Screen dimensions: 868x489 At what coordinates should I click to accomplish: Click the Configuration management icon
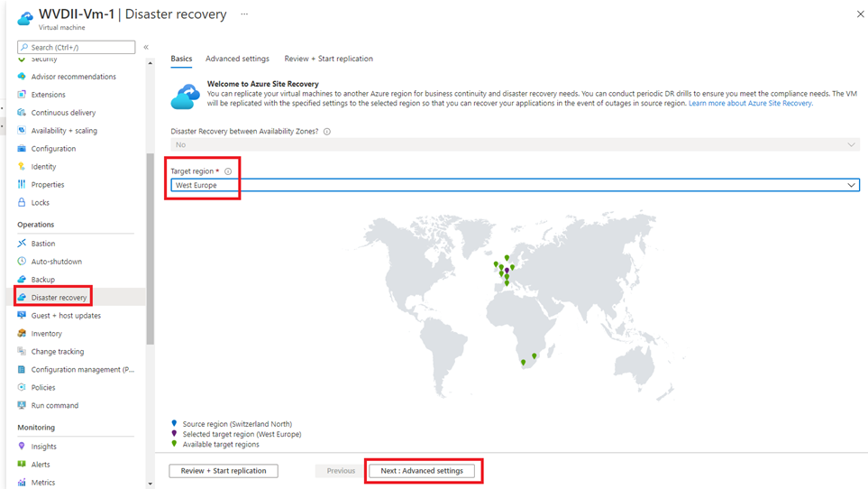tap(22, 369)
